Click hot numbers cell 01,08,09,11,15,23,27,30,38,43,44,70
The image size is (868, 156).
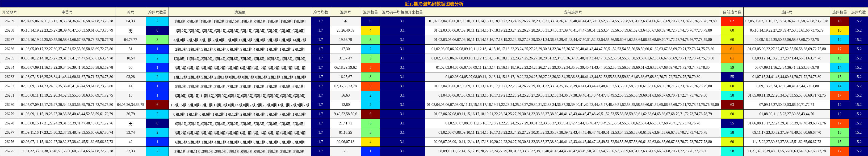tap(787, 114)
